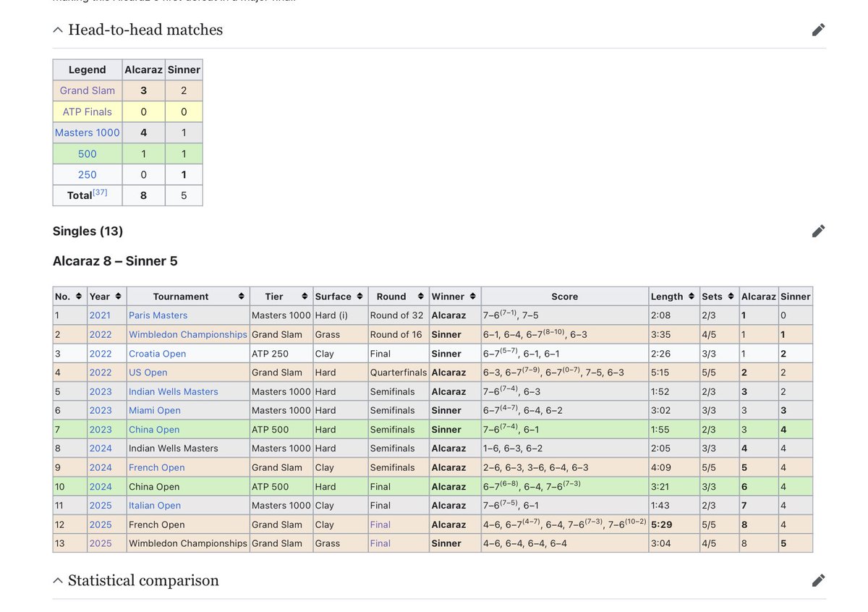Select the 'ATP 250' tier cell
Screen dimensions: 868x612
pos(270,354)
